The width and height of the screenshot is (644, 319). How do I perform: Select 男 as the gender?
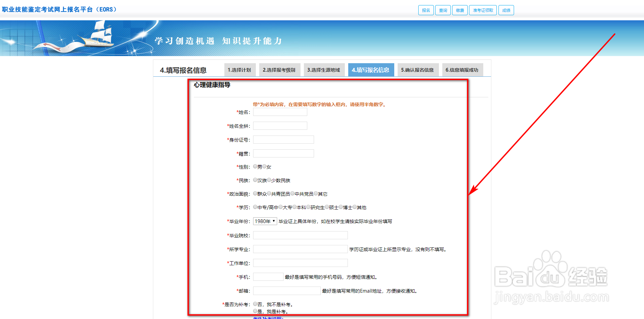click(x=255, y=166)
